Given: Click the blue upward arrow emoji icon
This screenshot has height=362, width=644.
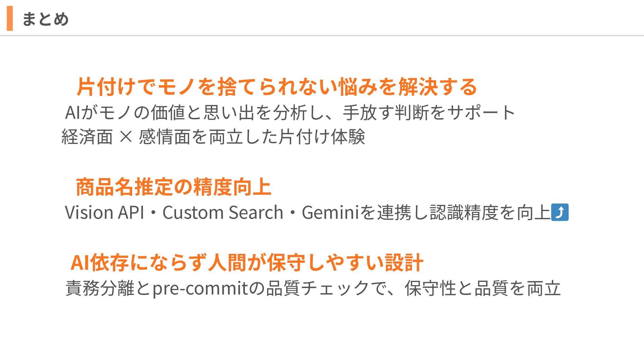Looking at the screenshot, I should click(x=560, y=212).
